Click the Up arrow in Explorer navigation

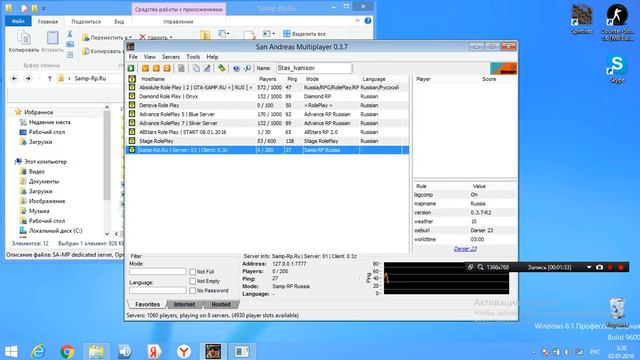49,78
